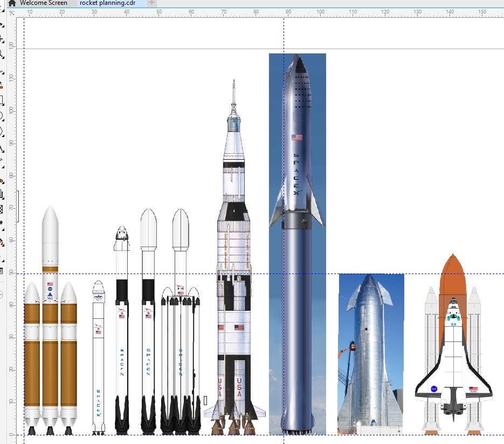Select the Pick tool
The width and height of the screenshot is (504, 444).
pyautogui.click(x=4, y=25)
